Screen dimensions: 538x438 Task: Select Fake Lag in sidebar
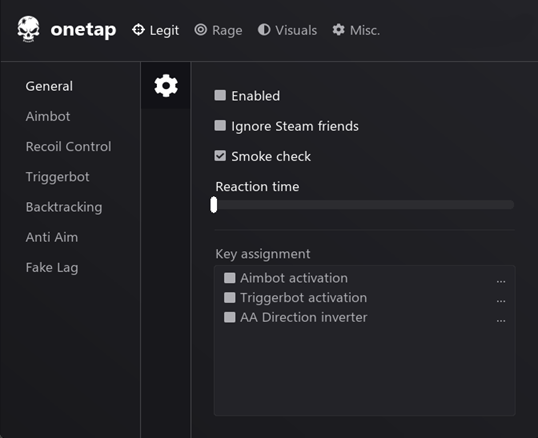click(x=52, y=268)
